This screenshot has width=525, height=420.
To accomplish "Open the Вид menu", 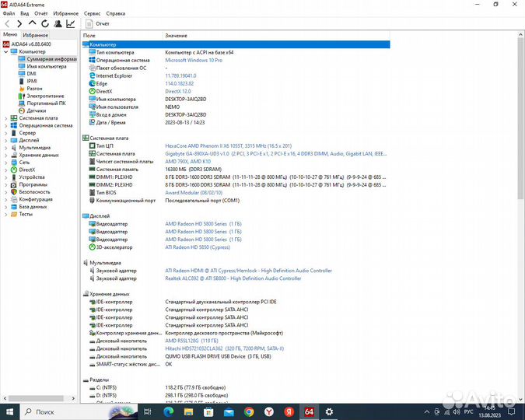I will 24,13.
